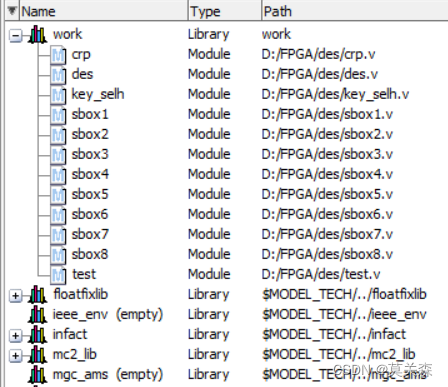Select the sbox7 module name
The width and height of the screenshot is (448, 387).
(90, 234)
